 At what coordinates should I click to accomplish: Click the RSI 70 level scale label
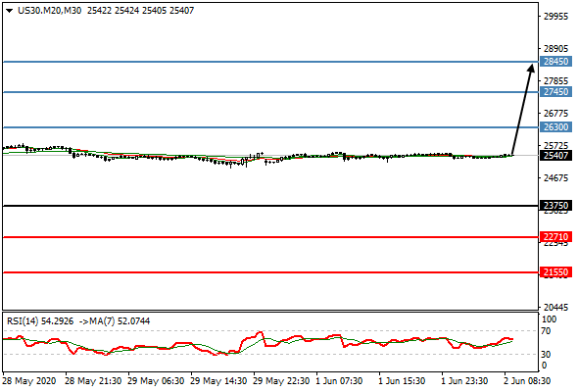(546, 331)
